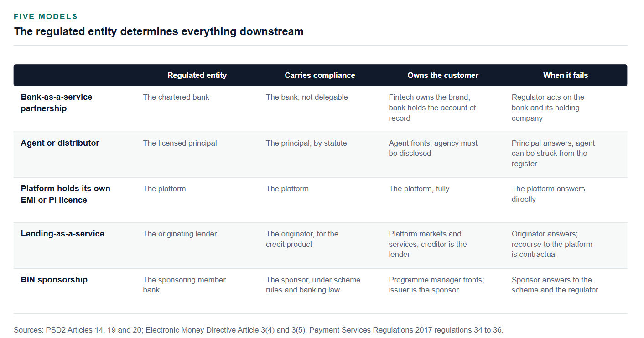The height and width of the screenshot is (338, 644).
Task: Select the 'BIN sponsorship' row label
Action: point(54,280)
